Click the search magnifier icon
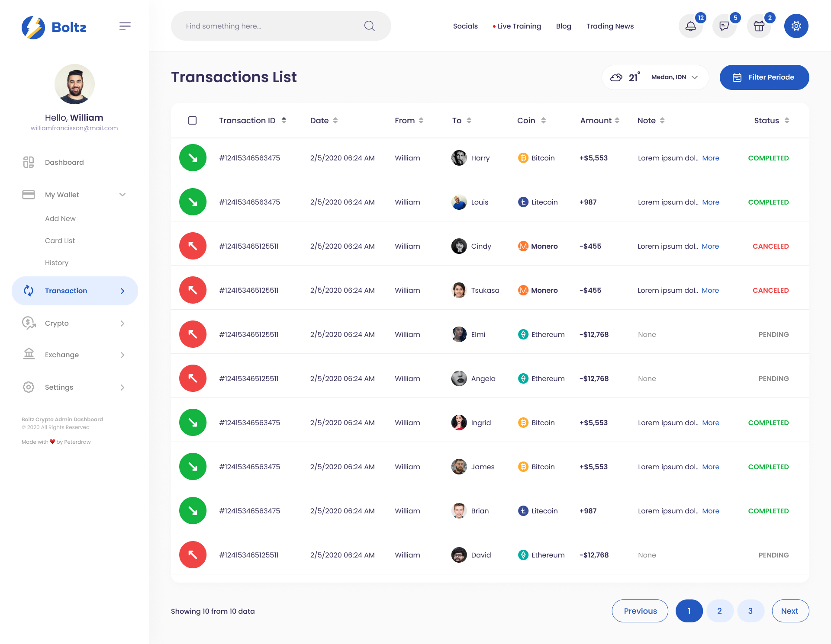831x644 pixels. point(369,26)
